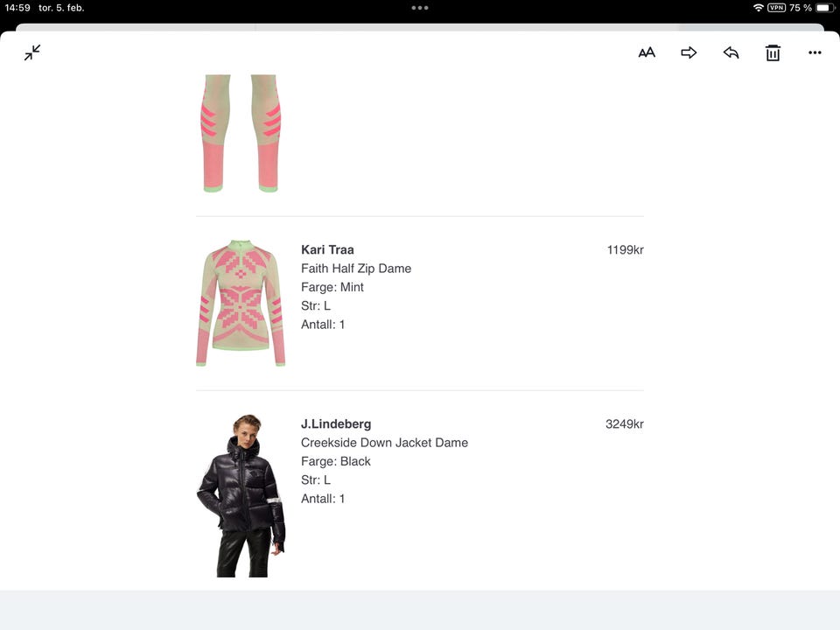Tap the black down jacket model photo
840x630 pixels.
tap(241, 495)
